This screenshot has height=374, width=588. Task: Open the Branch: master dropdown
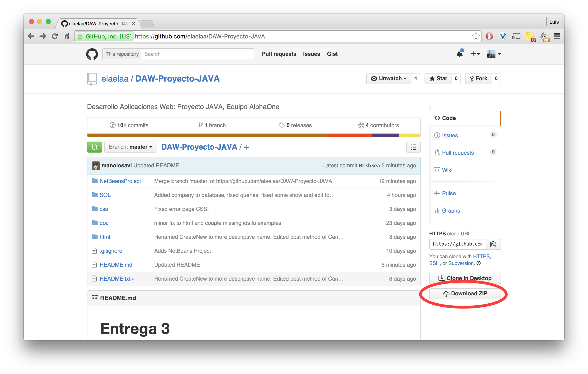click(x=131, y=147)
